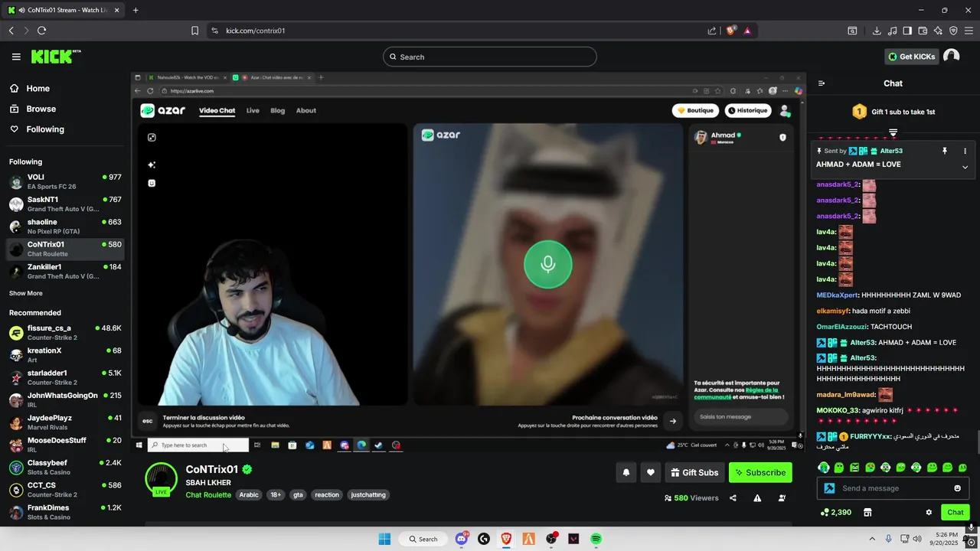The height and width of the screenshot is (551, 980).
Task: Expand Show More followed channels
Action: (26, 293)
